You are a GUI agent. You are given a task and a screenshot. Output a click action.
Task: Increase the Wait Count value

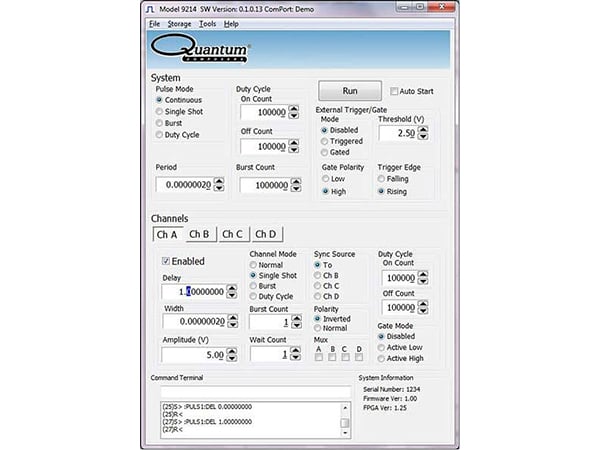point(295,350)
